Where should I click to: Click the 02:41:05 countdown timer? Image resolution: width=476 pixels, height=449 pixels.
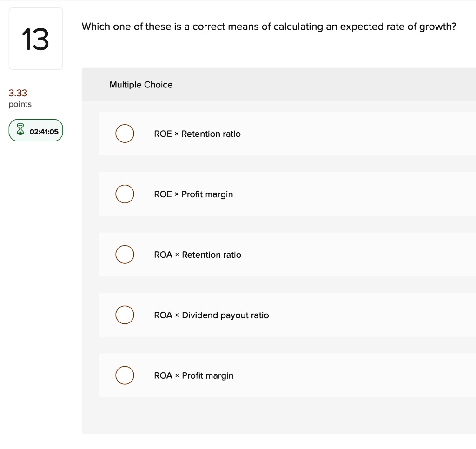coord(41,130)
